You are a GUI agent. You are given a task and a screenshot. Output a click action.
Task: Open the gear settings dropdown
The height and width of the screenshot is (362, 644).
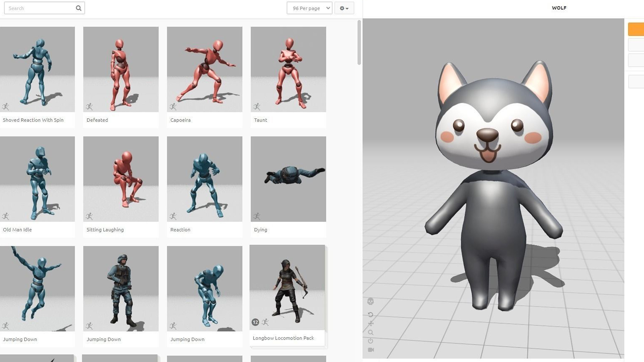coord(344,8)
